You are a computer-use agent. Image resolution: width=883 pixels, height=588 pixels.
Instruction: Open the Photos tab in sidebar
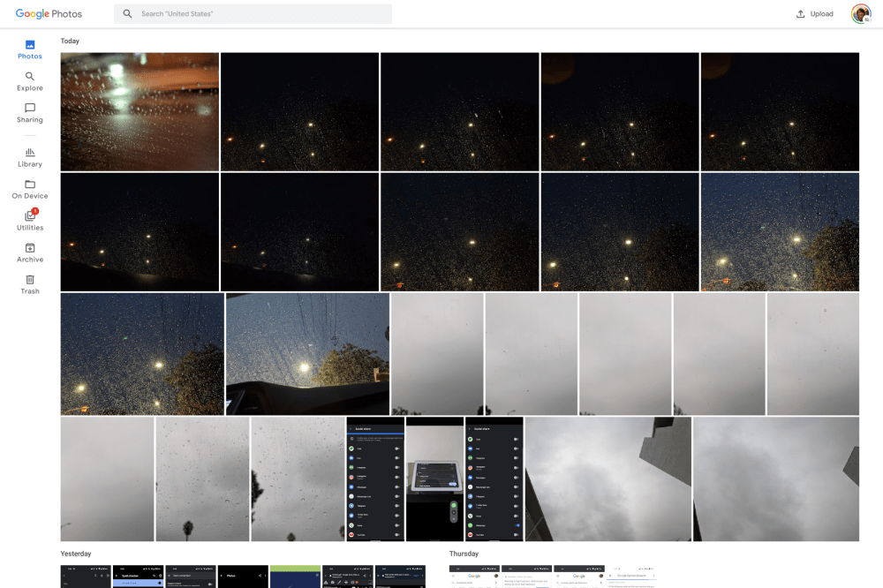click(x=29, y=49)
